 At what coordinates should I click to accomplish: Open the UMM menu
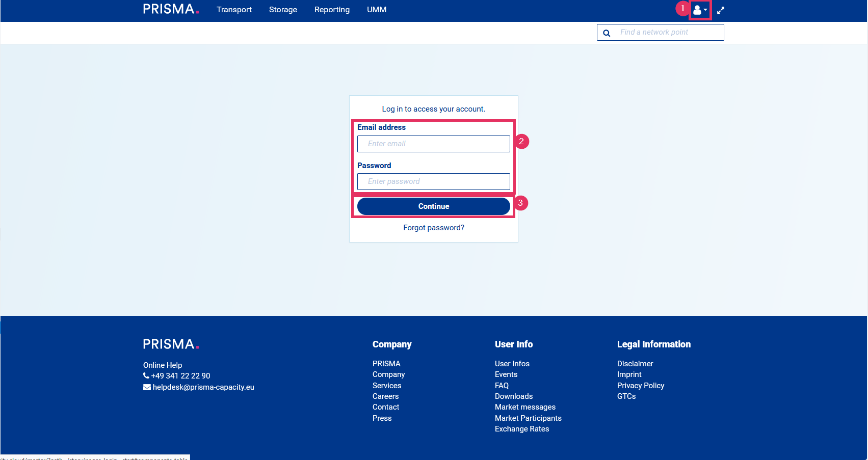click(x=377, y=10)
